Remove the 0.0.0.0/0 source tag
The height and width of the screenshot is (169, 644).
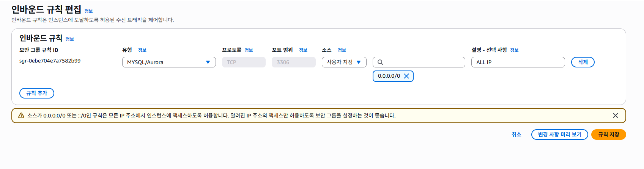coord(406,76)
